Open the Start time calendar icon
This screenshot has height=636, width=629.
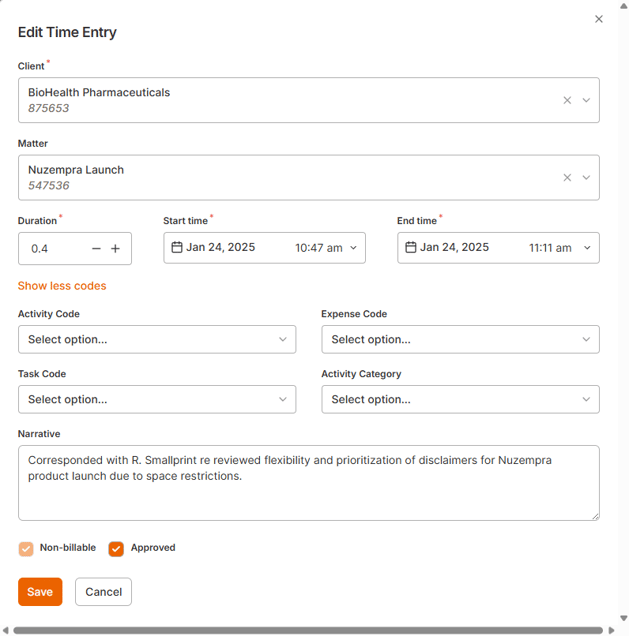pyautogui.click(x=177, y=248)
